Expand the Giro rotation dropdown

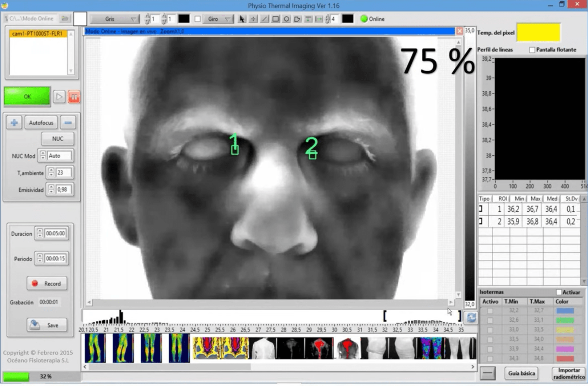tap(218, 19)
